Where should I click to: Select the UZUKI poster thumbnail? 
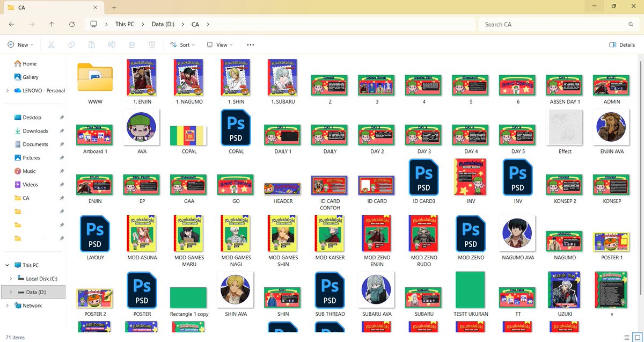pos(565,290)
